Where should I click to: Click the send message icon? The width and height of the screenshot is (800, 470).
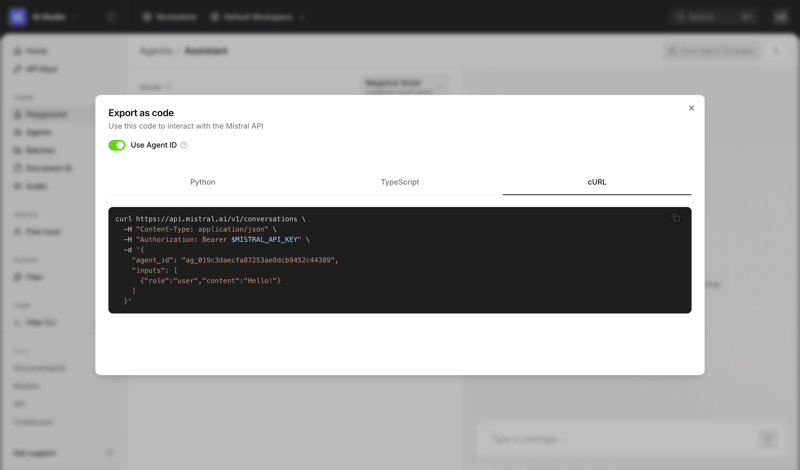768,439
